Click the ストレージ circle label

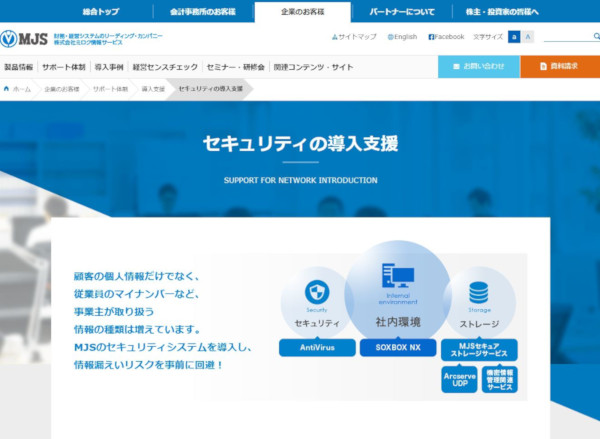pyautogui.click(x=479, y=324)
